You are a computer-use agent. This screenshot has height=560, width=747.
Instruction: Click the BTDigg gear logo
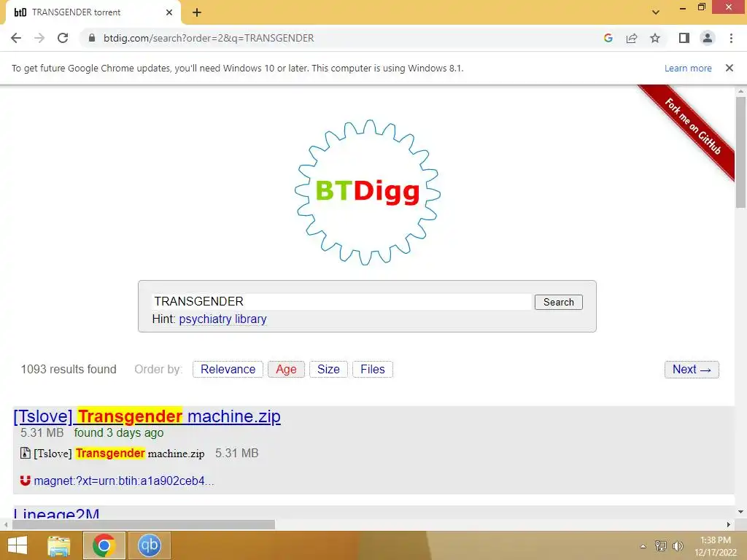[x=368, y=192]
